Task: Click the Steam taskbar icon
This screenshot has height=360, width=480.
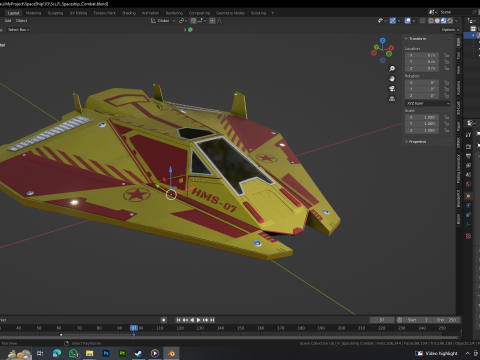Action: click(138, 353)
